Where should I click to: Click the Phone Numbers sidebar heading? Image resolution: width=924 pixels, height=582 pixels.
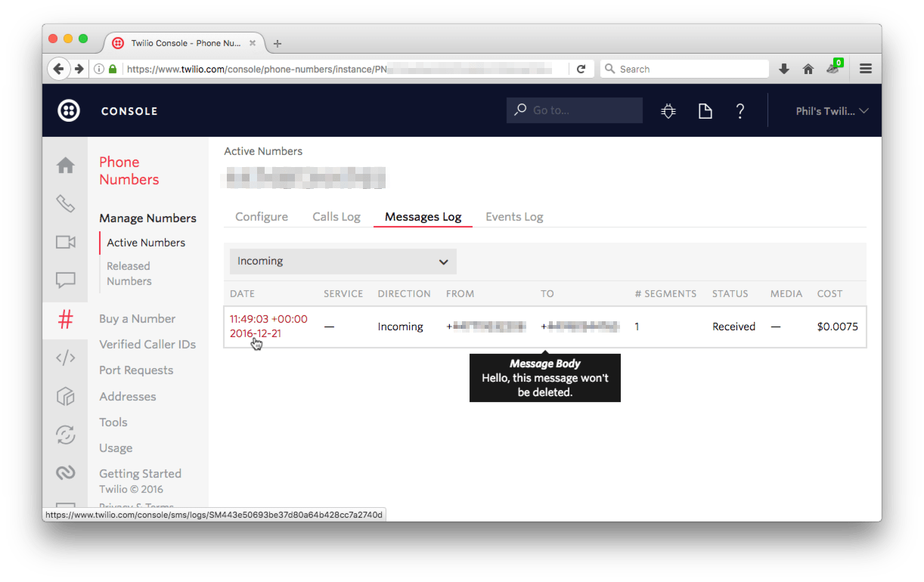point(129,171)
